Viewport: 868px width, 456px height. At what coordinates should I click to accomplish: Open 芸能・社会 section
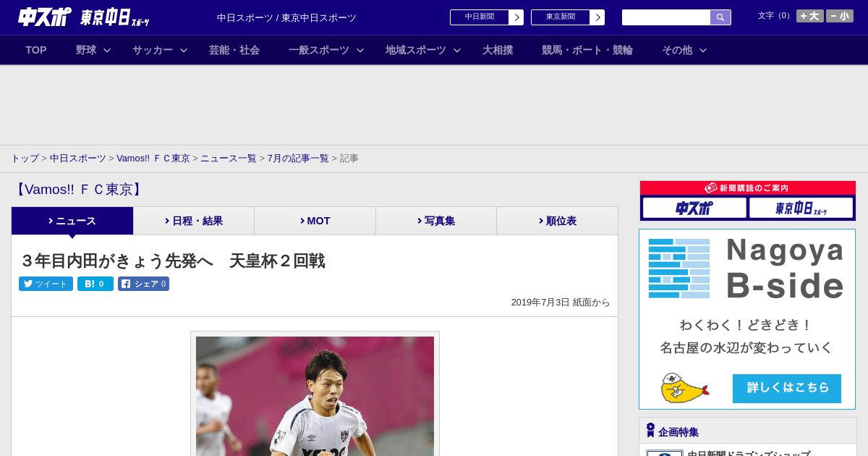click(x=234, y=50)
